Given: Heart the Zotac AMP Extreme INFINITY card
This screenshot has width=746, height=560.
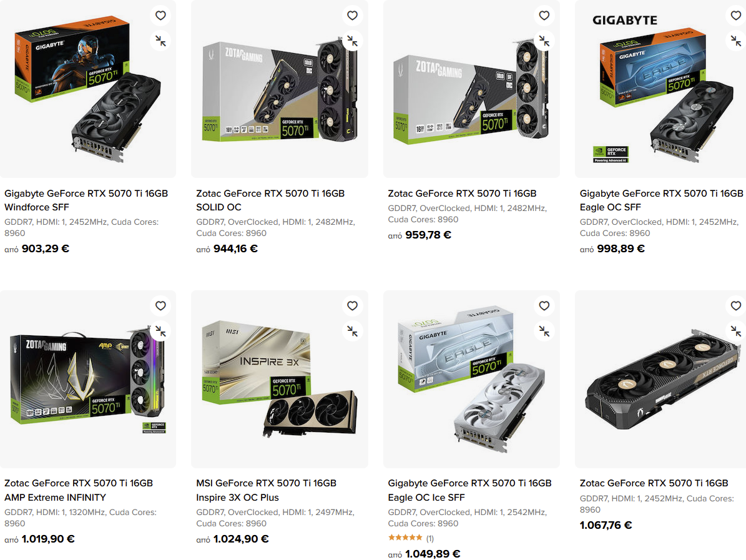Looking at the screenshot, I should (x=161, y=306).
